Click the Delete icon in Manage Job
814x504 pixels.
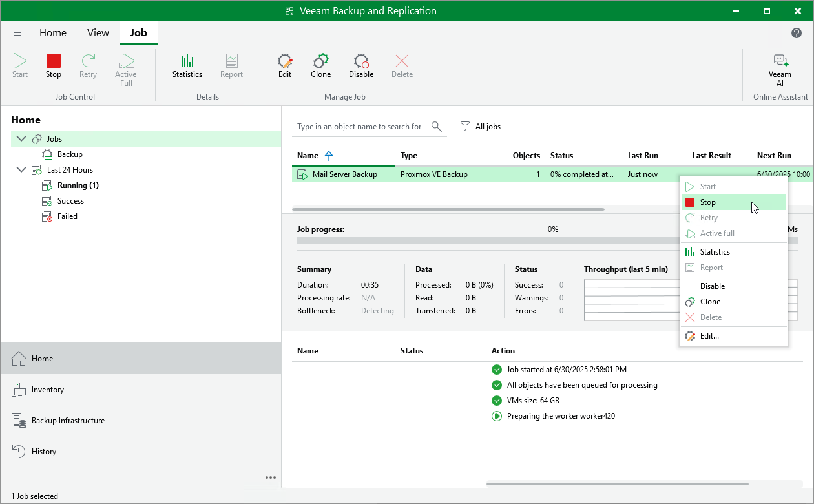point(402,65)
